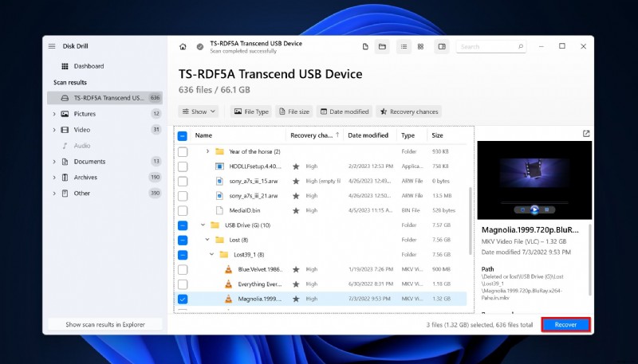Select grid thumbnails view icon
The width and height of the screenshot is (638, 364).
(421, 47)
